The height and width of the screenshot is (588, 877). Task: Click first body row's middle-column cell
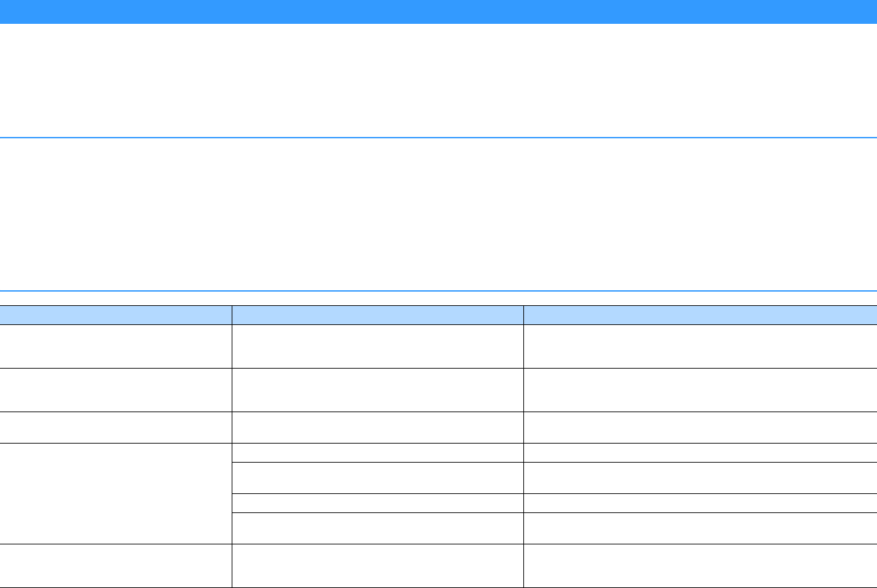378,346
